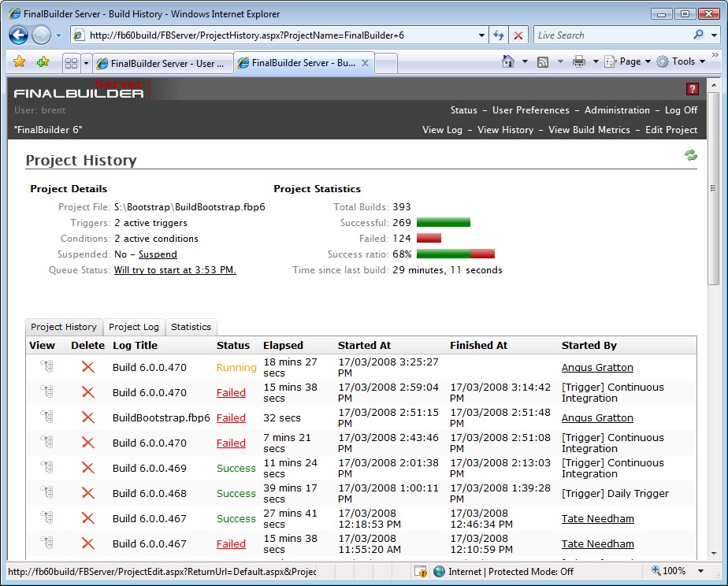Image resolution: width=728 pixels, height=586 pixels.
Task: Open the Tools menu dropdown
Action: [681, 61]
